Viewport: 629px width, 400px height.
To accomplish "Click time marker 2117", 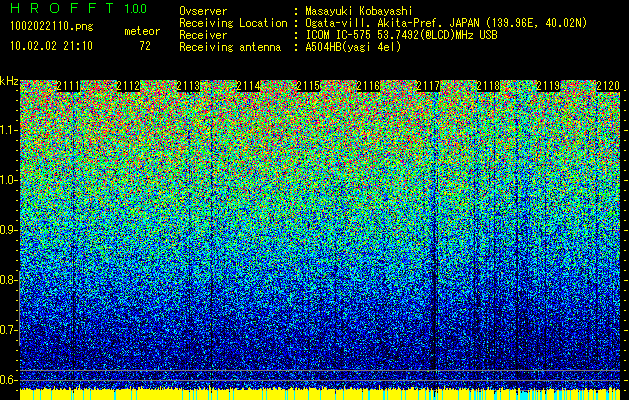I will pyautogui.click(x=428, y=86).
